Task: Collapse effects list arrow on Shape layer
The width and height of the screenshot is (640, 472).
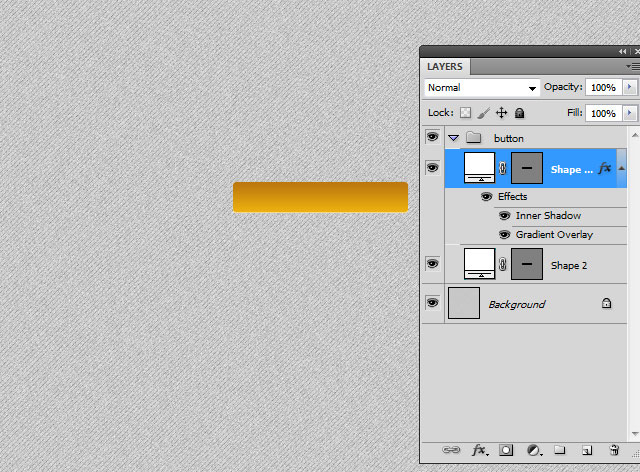Action: [x=621, y=168]
